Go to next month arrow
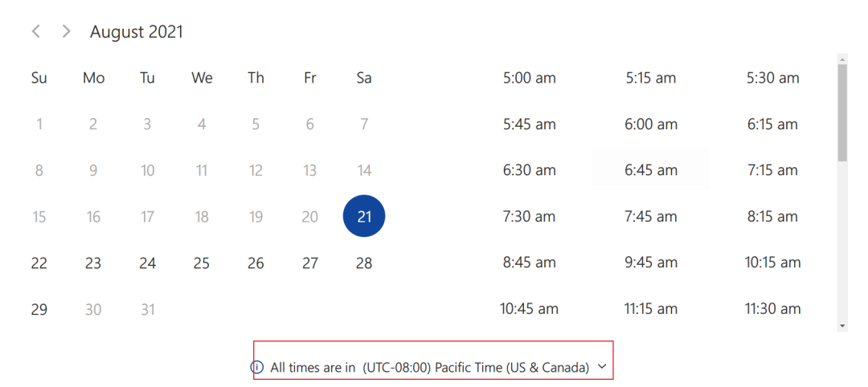Screen dimensions: 868x387 [x=67, y=31]
